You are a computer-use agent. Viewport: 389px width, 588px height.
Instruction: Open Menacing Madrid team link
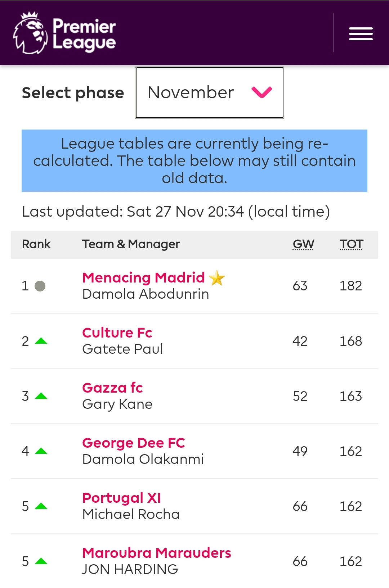coord(143,277)
